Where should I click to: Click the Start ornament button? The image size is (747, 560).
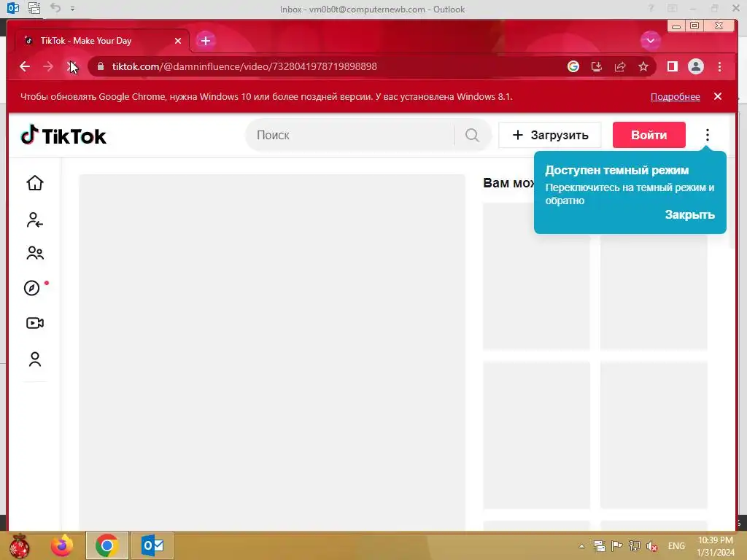tap(19, 545)
